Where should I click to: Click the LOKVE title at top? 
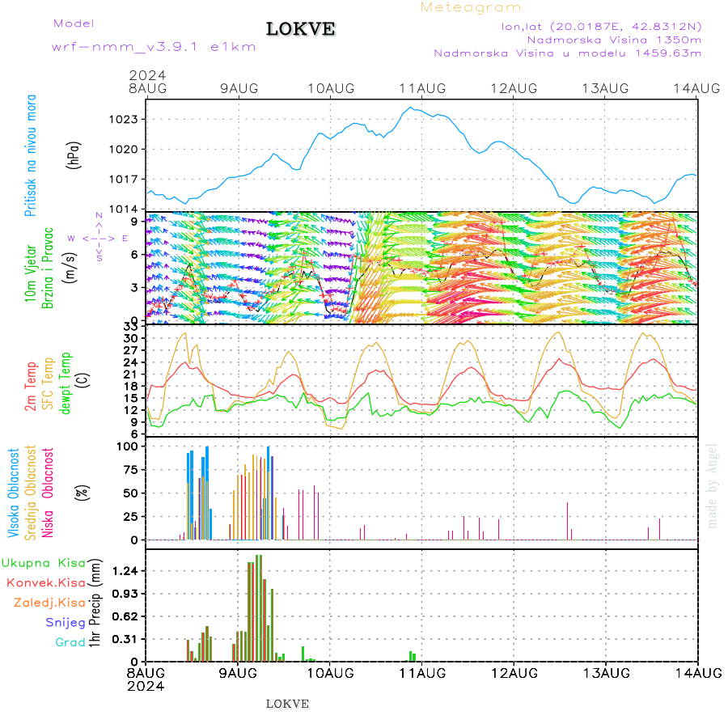[x=300, y=29]
